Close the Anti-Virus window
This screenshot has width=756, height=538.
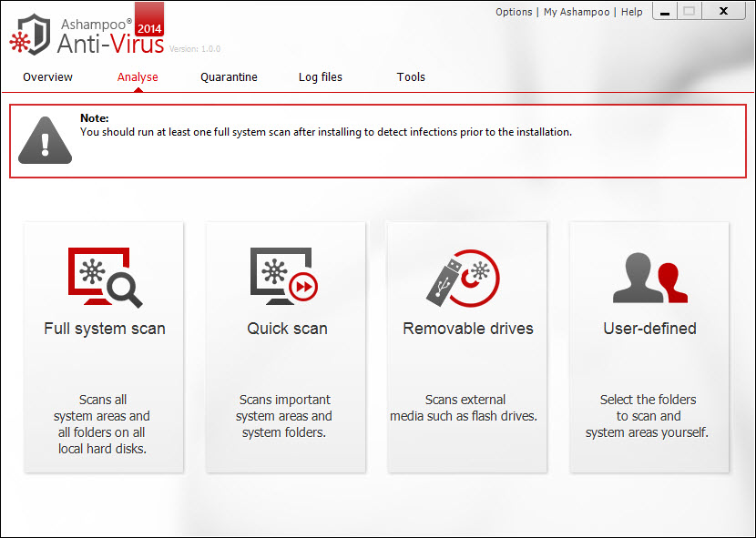724,12
